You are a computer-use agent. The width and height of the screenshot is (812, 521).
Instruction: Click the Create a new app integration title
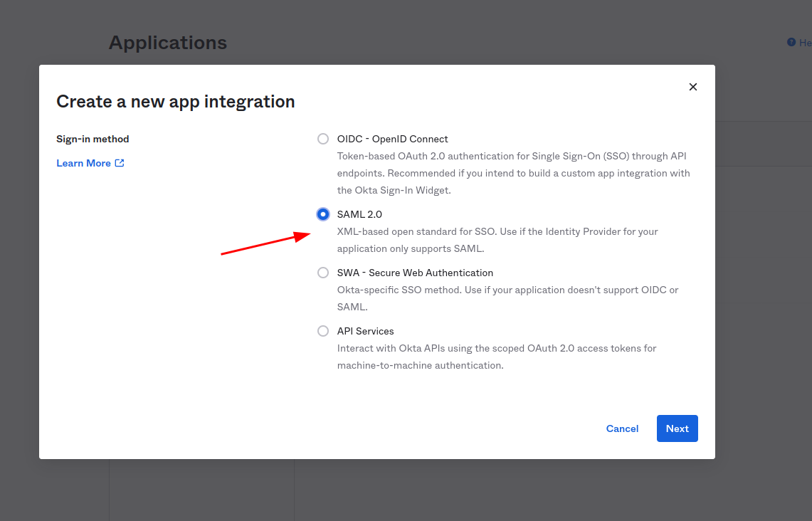(175, 102)
